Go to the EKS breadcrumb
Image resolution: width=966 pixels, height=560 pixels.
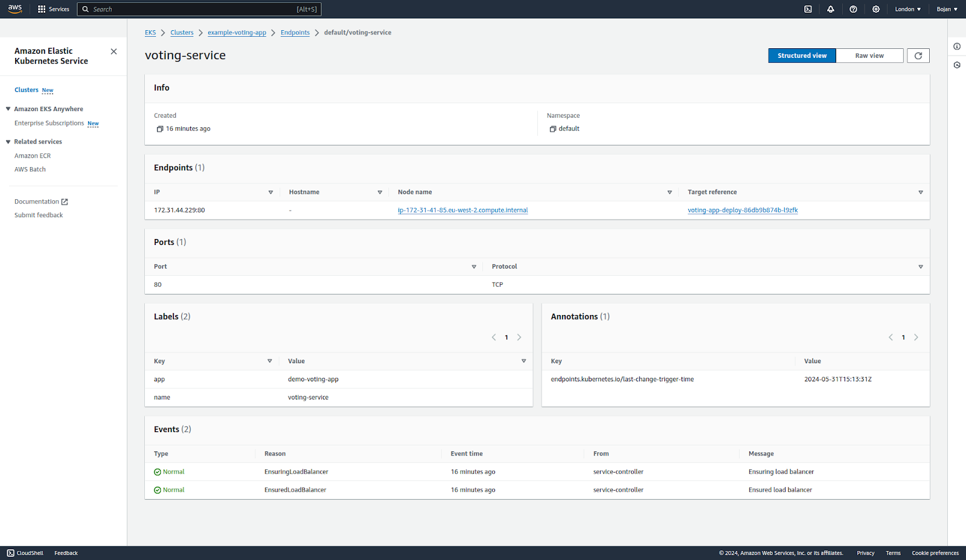(x=150, y=33)
